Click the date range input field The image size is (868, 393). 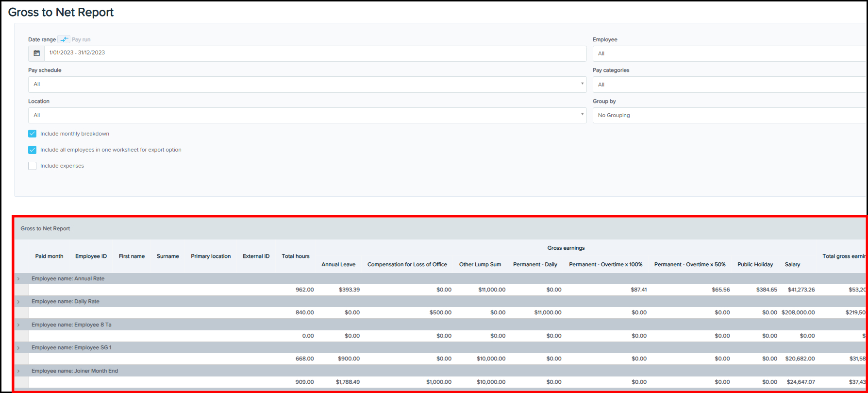[x=315, y=53]
